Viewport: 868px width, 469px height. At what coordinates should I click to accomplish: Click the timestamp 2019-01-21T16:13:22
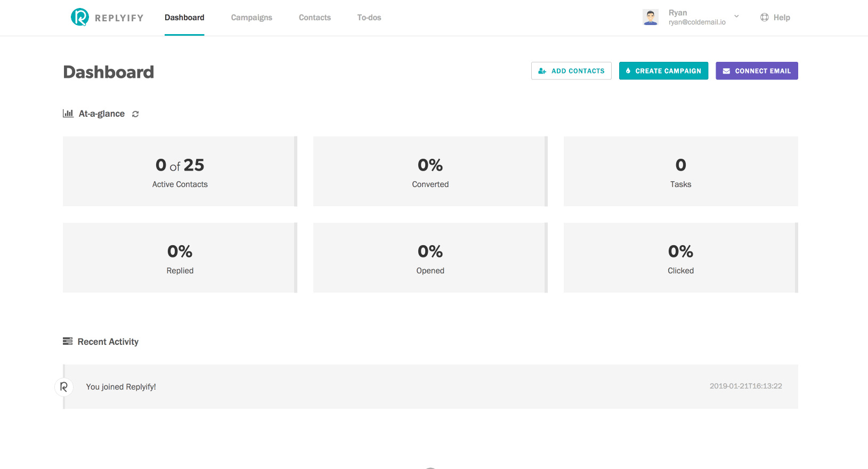pyautogui.click(x=745, y=386)
